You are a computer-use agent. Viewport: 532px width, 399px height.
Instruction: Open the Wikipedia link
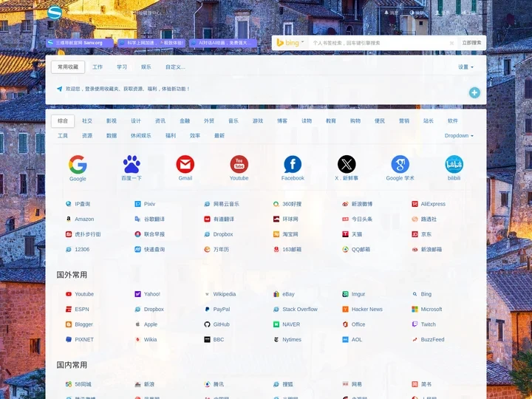225,294
